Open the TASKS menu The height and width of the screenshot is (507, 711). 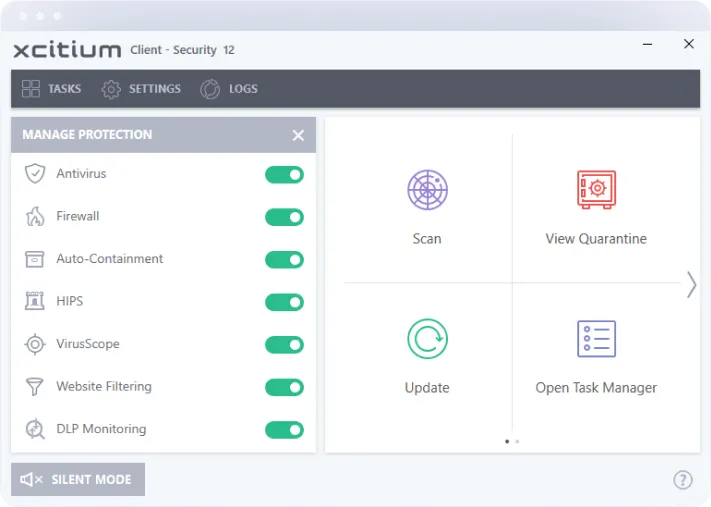(x=51, y=89)
